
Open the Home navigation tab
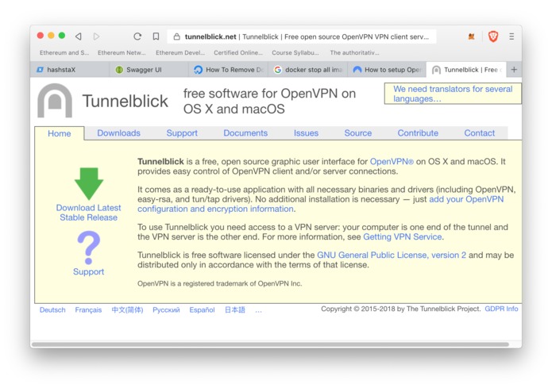59,133
